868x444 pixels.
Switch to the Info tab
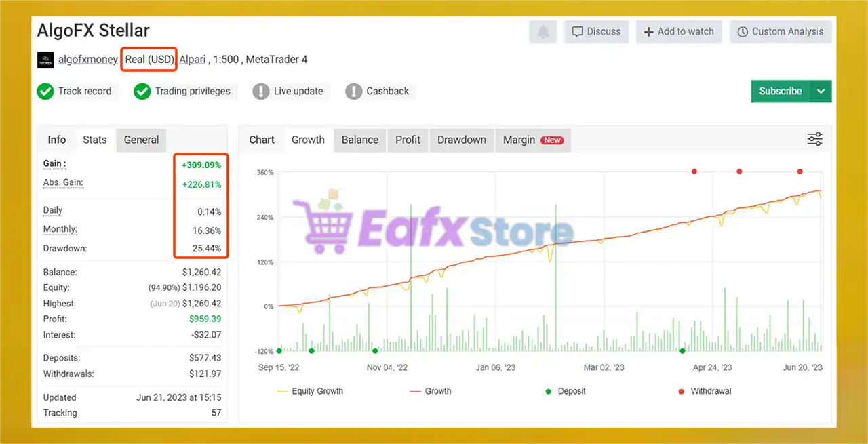click(57, 140)
